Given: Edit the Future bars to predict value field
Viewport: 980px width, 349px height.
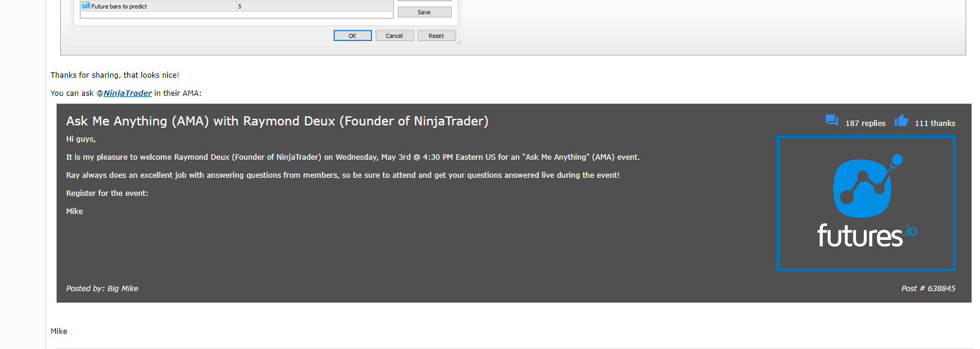Looking at the screenshot, I should 315,6.
